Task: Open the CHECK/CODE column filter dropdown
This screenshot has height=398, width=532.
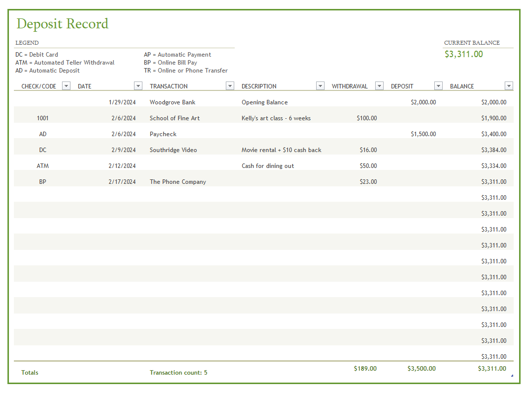Action: (66, 85)
